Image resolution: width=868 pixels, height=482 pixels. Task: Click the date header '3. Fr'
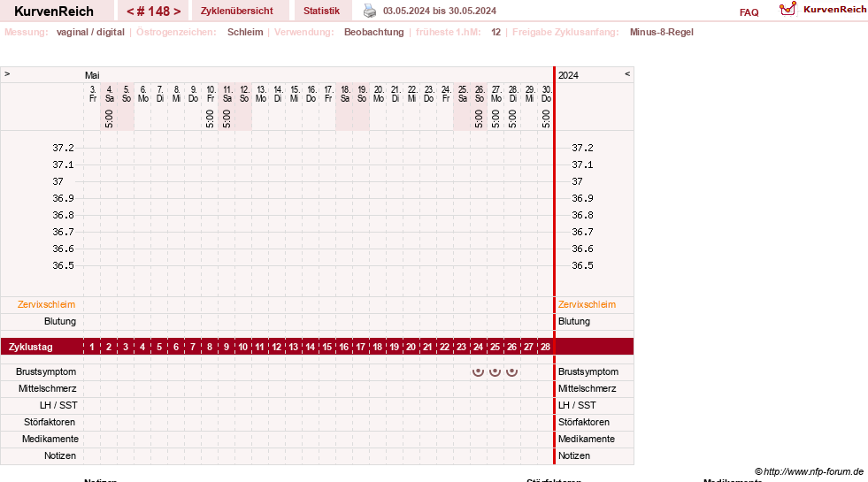(x=92, y=94)
